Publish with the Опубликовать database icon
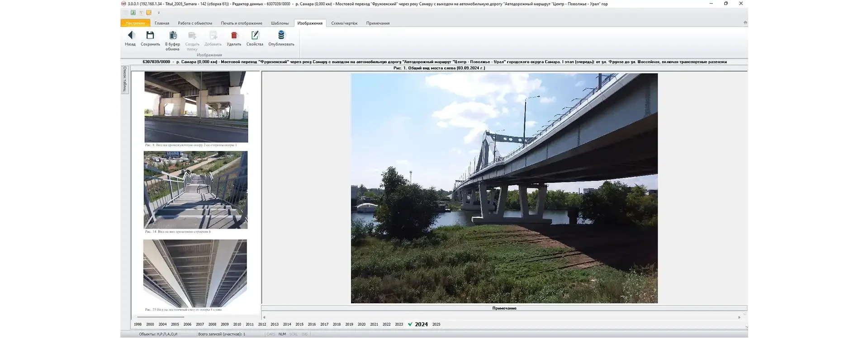This screenshot has height=338, width=868. 281,36
